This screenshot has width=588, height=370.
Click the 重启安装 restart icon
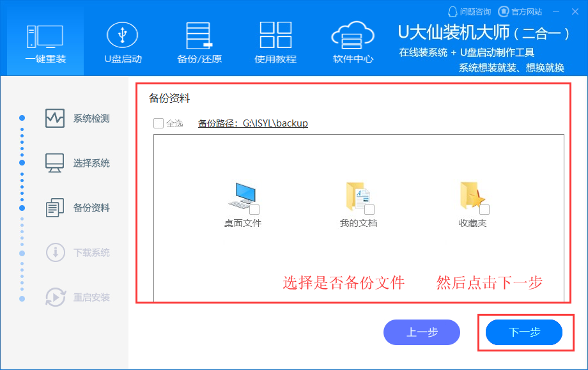(56, 297)
